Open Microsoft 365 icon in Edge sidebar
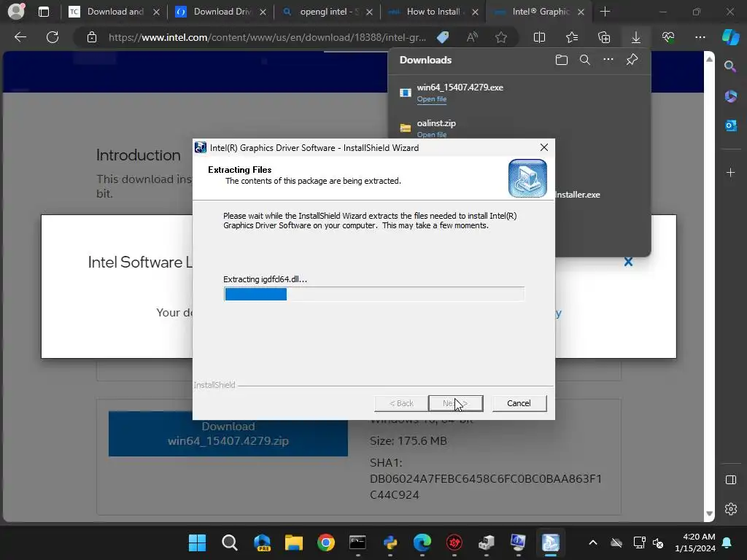This screenshot has height=560, width=747. pyautogui.click(x=730, y=96)
